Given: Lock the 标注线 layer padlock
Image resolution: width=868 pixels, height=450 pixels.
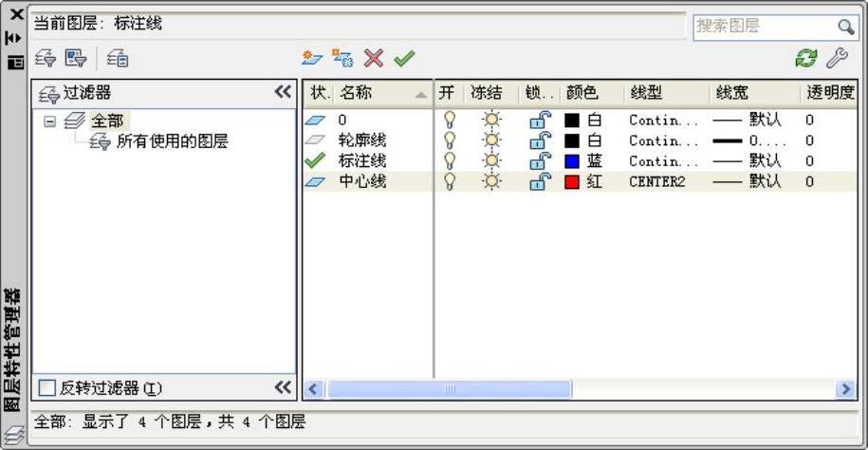Looking at the screenshot, I should pos(539,161).
